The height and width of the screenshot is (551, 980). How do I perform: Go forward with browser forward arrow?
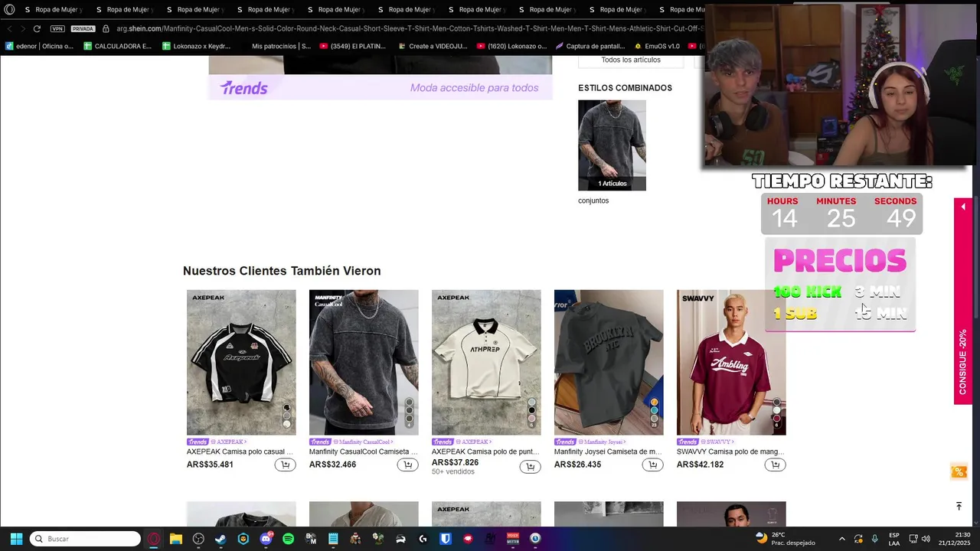pos(22,28)
